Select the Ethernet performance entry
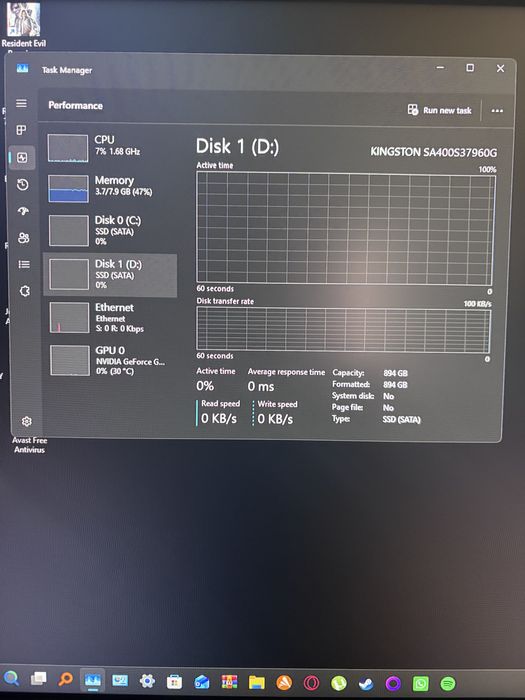525x700 pixels. [x=112, y=318]
